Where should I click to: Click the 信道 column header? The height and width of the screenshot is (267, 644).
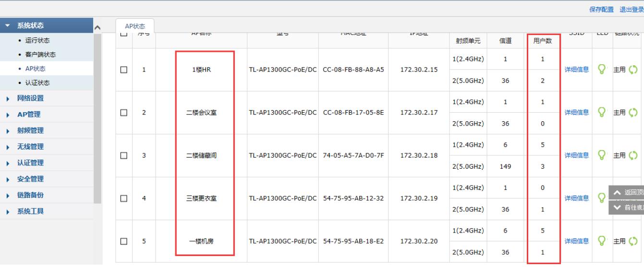[505, 41]
